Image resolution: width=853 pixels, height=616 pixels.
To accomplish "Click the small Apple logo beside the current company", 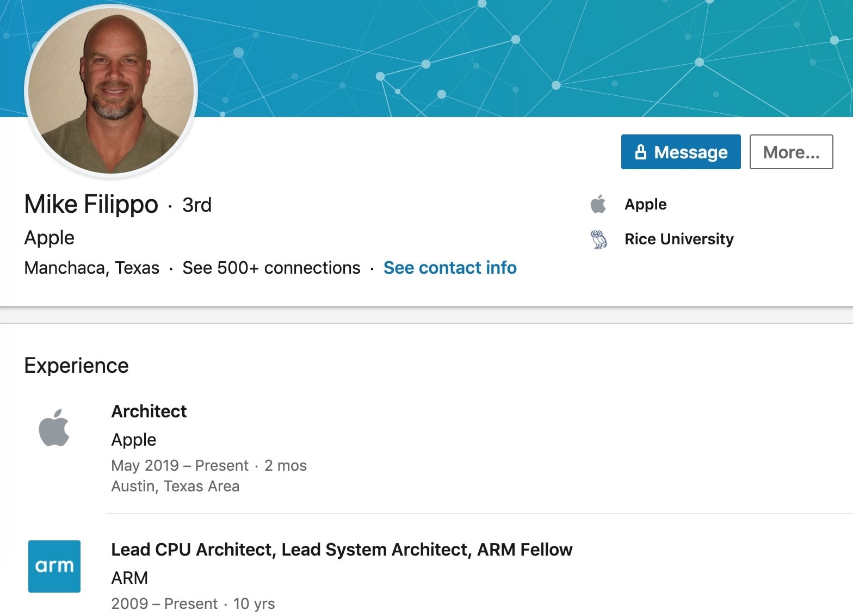I will pyautogui.click(x=598, y=204).
